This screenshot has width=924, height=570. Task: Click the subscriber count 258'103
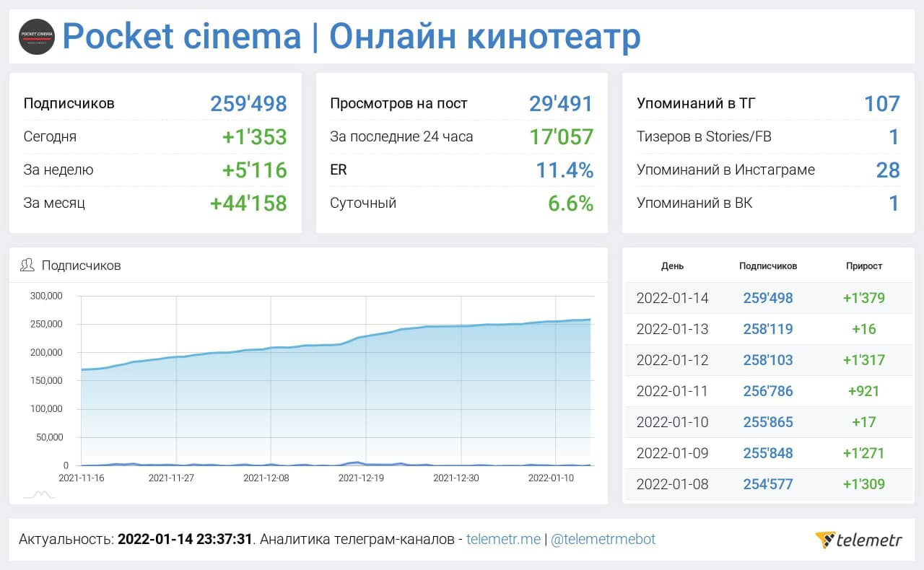pos(768,360)
